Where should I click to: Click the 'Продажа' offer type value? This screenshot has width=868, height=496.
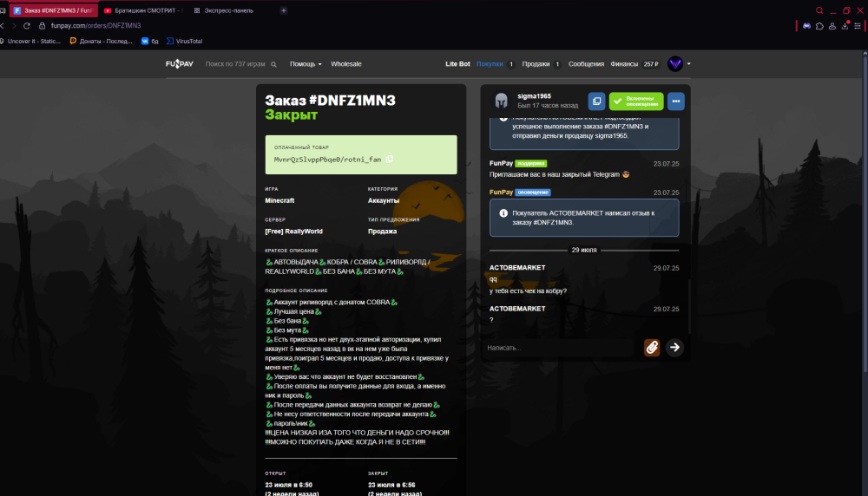coord(382,232)
